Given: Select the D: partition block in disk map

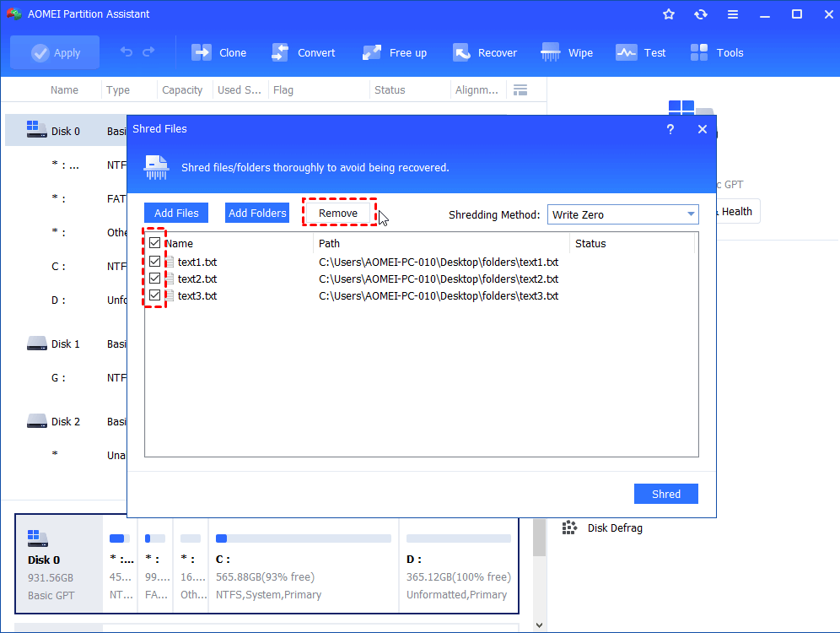Looking at the screenshot, I should click(x=459, y=564).
